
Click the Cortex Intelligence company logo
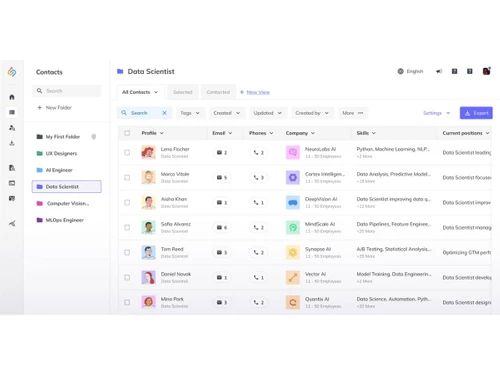(293, 178)
